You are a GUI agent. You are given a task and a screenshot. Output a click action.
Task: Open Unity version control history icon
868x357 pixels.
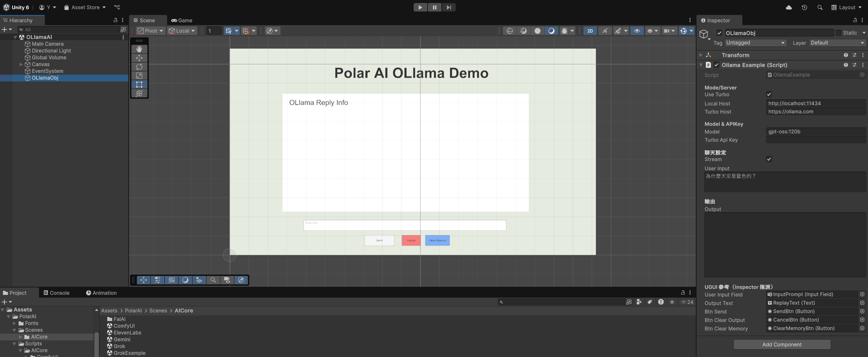[x=804, y=7]
